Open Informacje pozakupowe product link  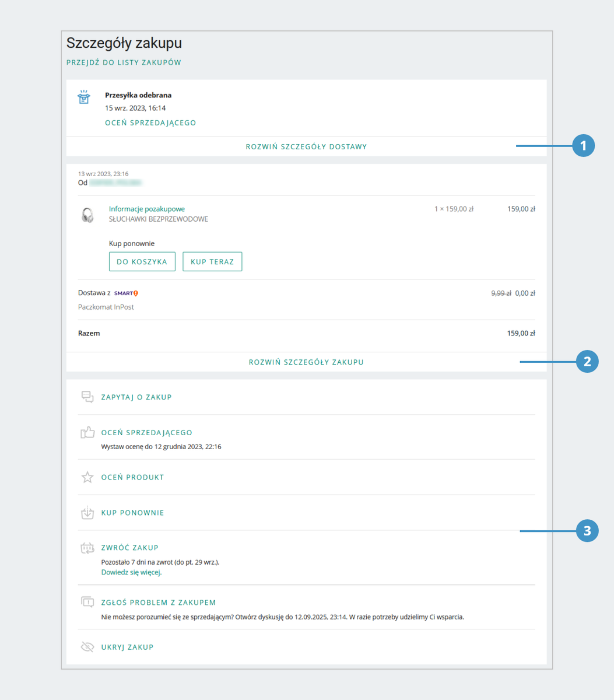click(x=147, y=209)
